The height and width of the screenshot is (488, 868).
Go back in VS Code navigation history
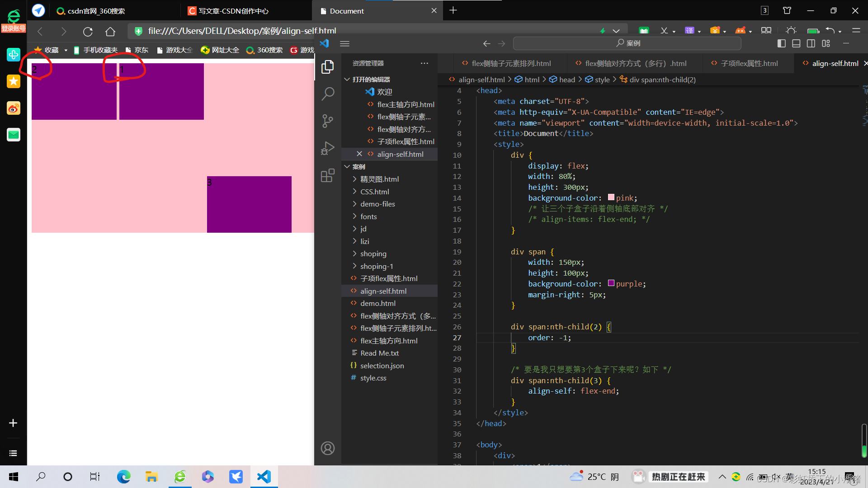(486, 43)
